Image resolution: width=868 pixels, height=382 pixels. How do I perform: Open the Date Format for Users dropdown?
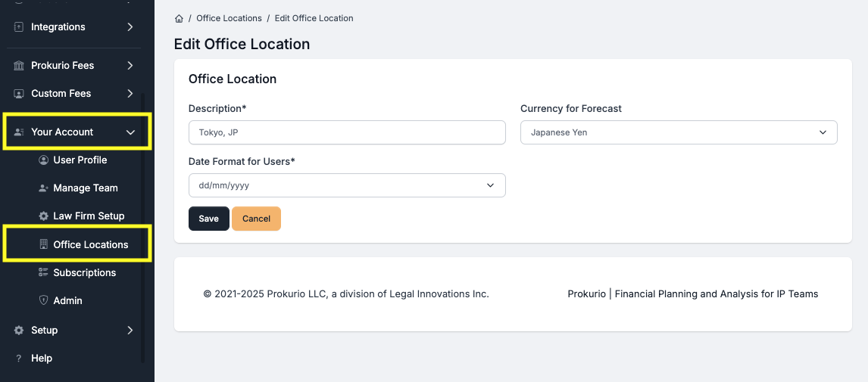coord(346,185)
